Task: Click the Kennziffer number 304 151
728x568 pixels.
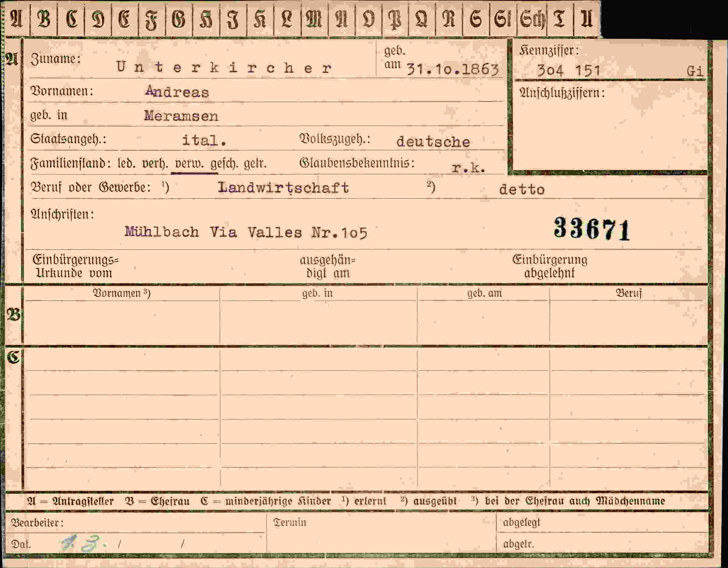Action: pyautogui.click(x=569, y=70)
